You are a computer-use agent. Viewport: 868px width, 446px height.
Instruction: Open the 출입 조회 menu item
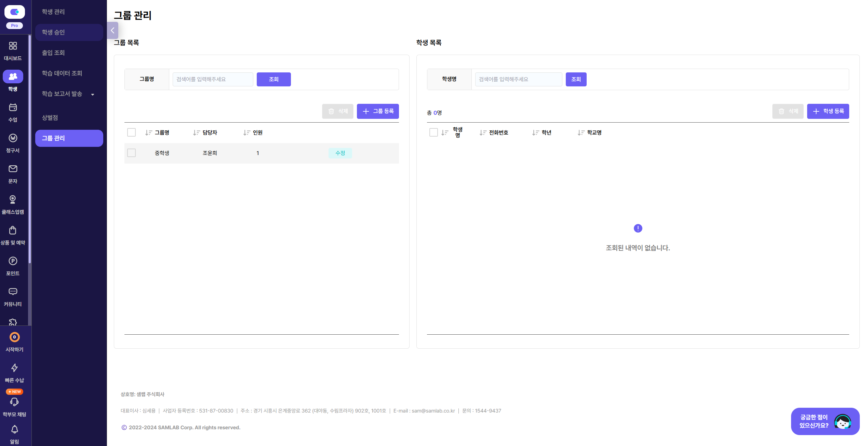(x=53, y=53)
